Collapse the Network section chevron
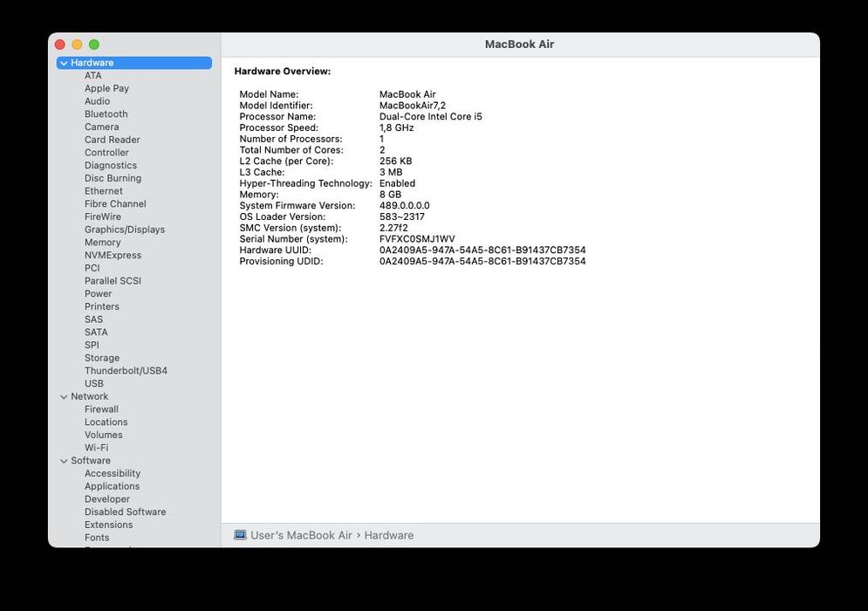Image resolution: width=868 pixels, height=611 pixels. click(64, 396)
